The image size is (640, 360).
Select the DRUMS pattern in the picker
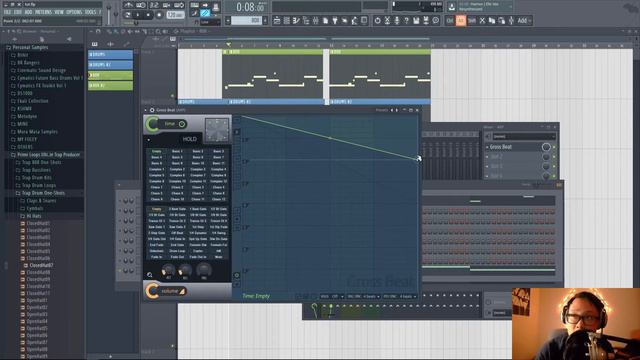coord(111,54)
